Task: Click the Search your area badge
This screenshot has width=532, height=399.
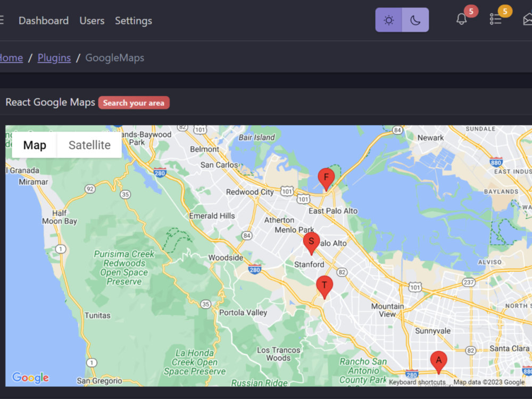Action: pyautogui.click(x=134, y=103)
